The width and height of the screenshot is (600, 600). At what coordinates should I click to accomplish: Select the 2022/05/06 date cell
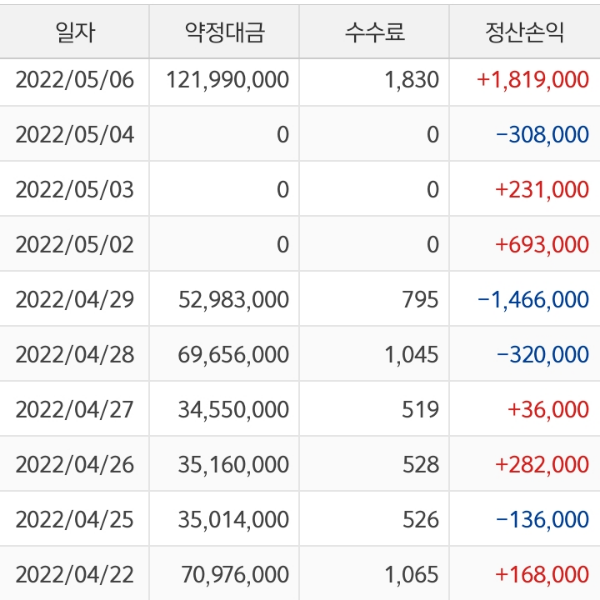point(75,80)
